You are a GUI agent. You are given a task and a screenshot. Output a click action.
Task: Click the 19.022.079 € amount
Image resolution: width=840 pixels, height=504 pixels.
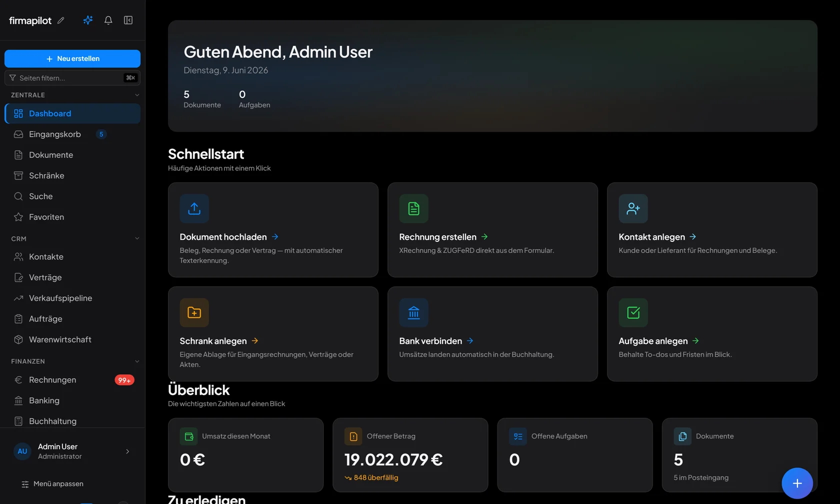point(393,460)
